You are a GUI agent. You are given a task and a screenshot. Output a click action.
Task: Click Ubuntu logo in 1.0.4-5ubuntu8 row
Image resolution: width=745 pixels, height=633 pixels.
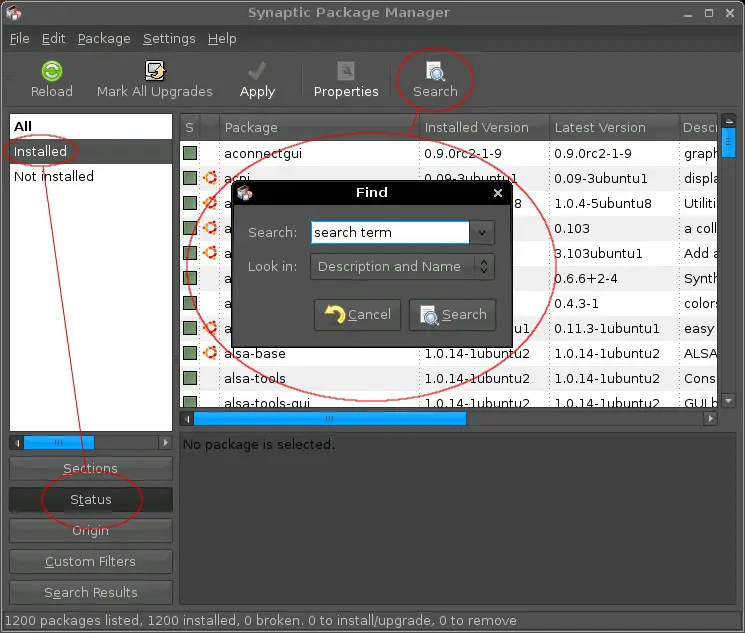coord(210,203)
